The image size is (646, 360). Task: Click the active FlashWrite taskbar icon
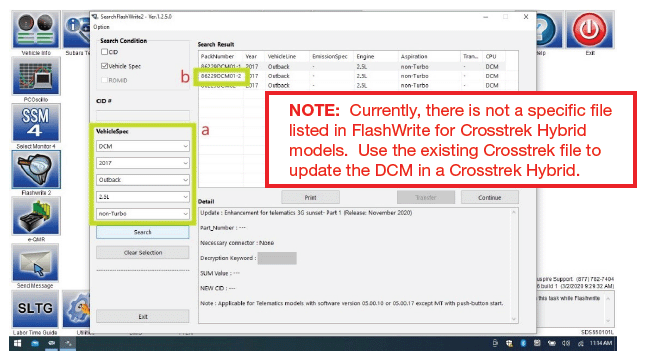pyautogui.click(x=68, y=343)
